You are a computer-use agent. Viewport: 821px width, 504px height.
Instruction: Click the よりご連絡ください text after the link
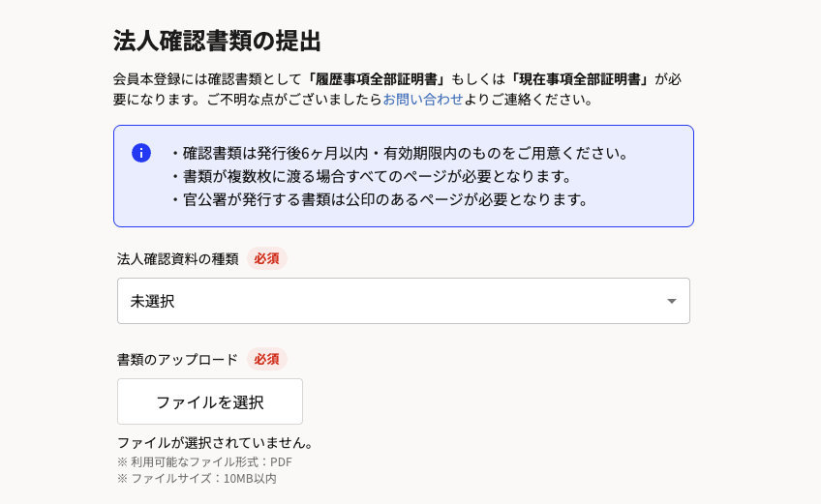529,99
